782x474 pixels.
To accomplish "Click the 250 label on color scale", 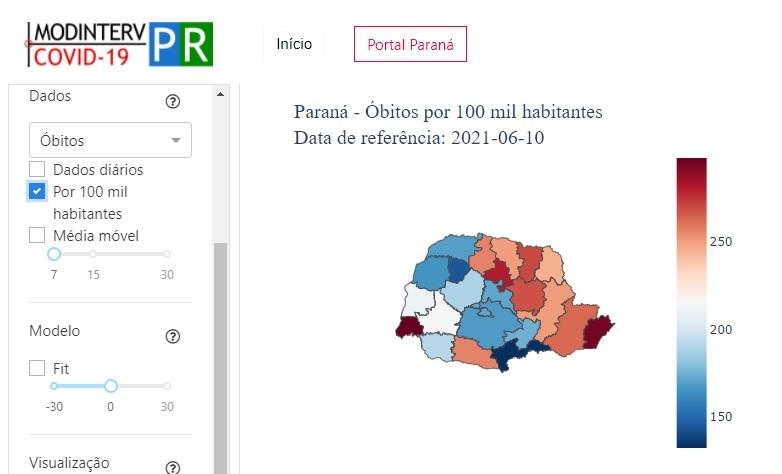I will click(721, 241).
